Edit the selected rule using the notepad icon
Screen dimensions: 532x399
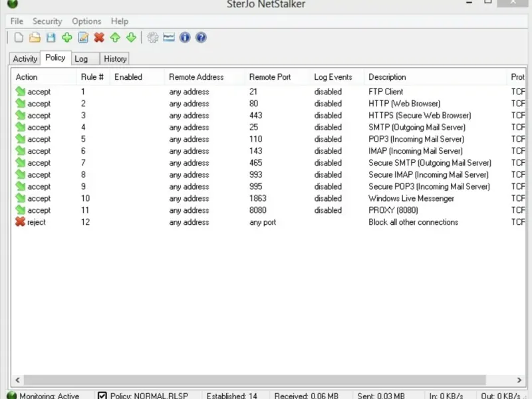83,37
